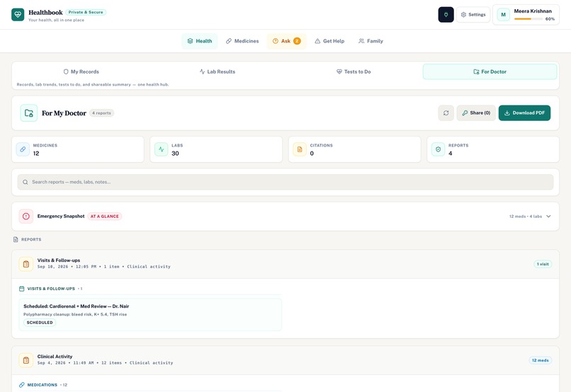Click the Reports shield icon in stats

[x=438, y=149]
